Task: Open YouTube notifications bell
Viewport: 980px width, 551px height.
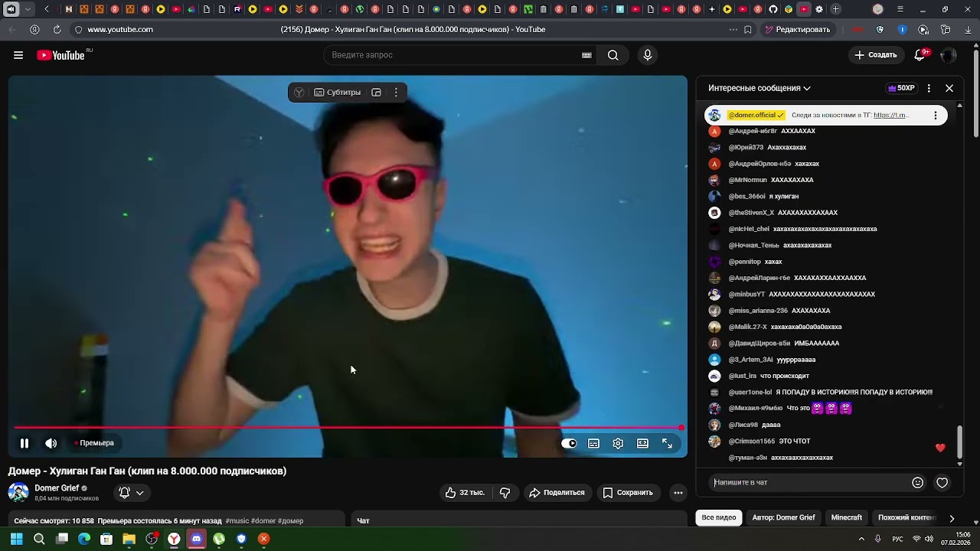Action: tap(921, 54)
